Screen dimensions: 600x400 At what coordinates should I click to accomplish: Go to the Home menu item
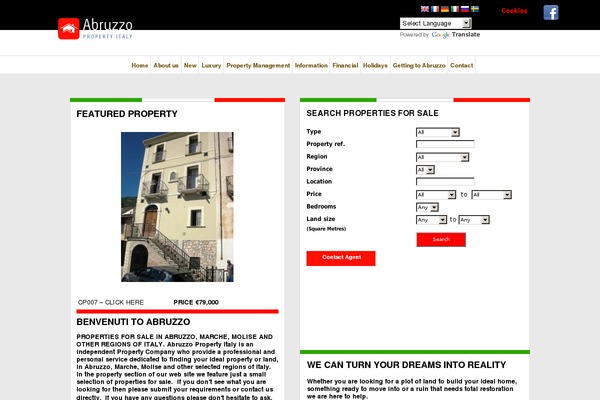(x=140, y=65)
